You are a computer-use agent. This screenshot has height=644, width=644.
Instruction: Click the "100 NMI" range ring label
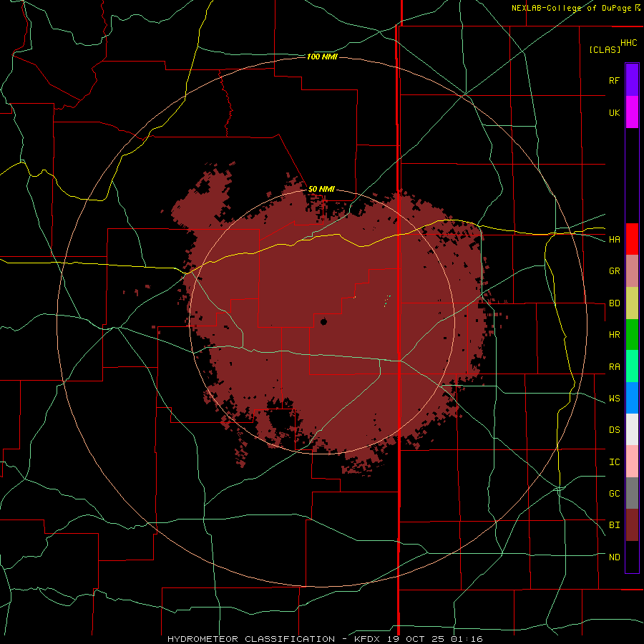click(x=322, y=57)
